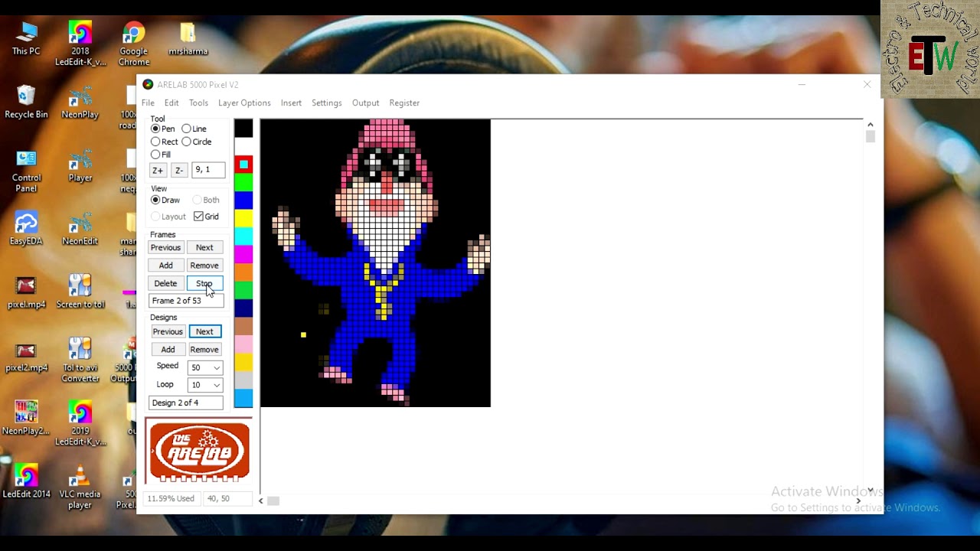
Task: Go to Previous design in Designs
Action: [x=168, y=331]
